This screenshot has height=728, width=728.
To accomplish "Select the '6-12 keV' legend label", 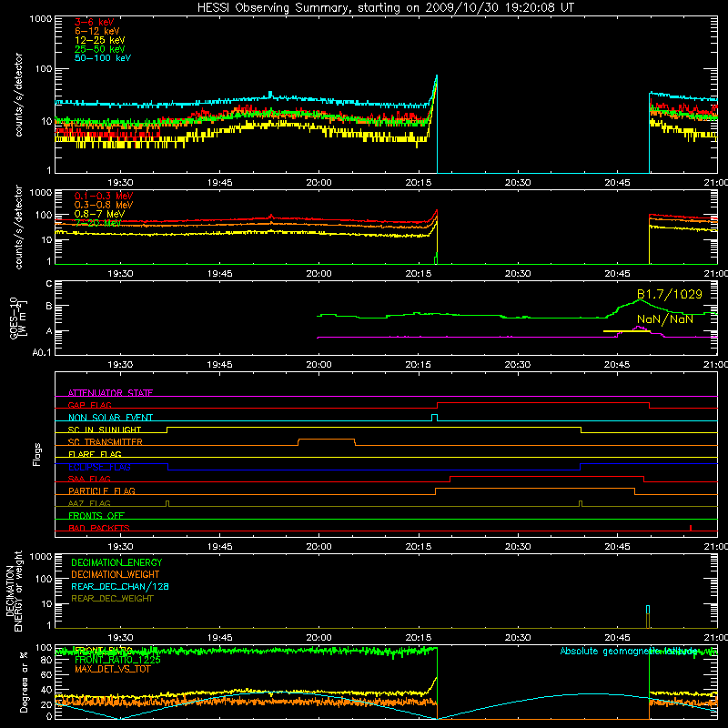I will tap(97, 31).
